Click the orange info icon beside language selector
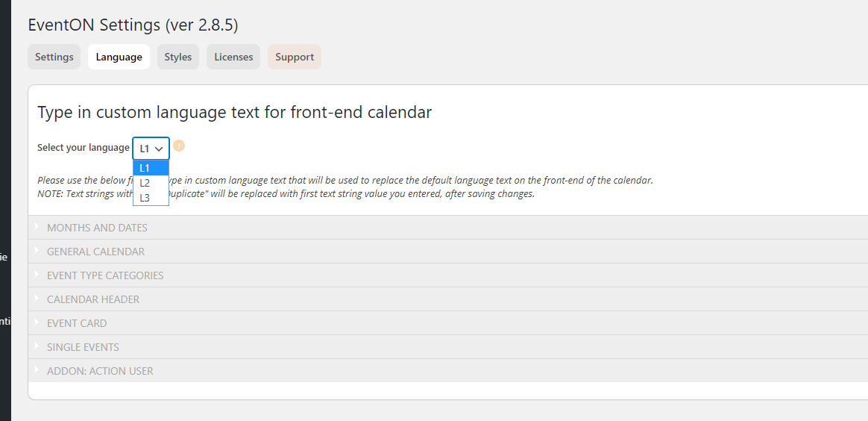 click(x=179, y=146)
